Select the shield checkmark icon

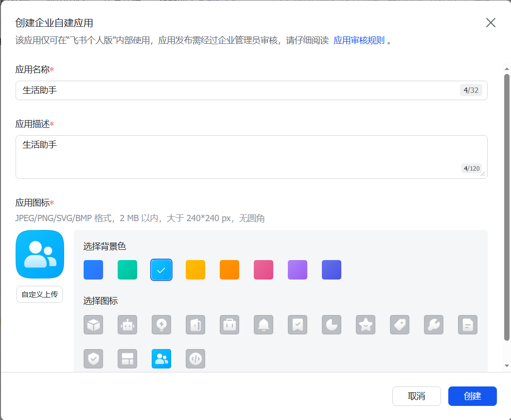93,359
